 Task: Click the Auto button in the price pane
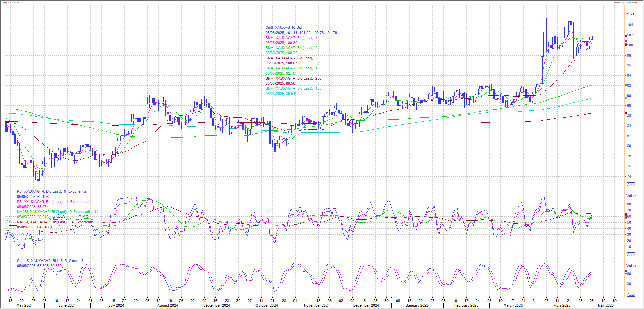[x=631, y=185]
